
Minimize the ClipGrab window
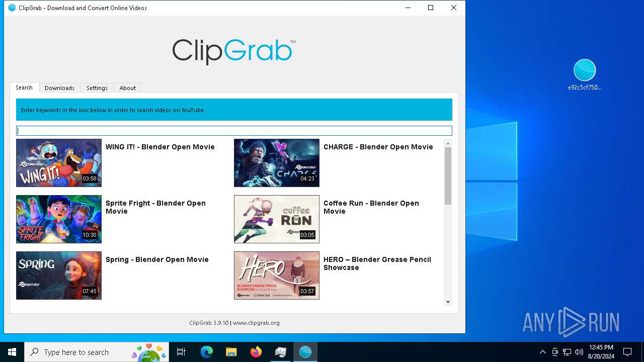point(408,8)
